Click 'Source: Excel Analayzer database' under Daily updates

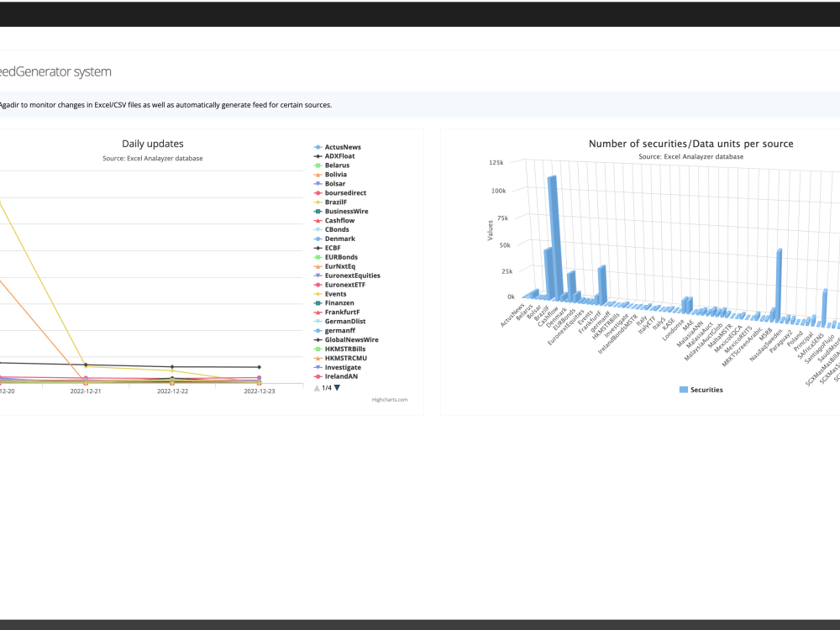(x=153, y=158)
